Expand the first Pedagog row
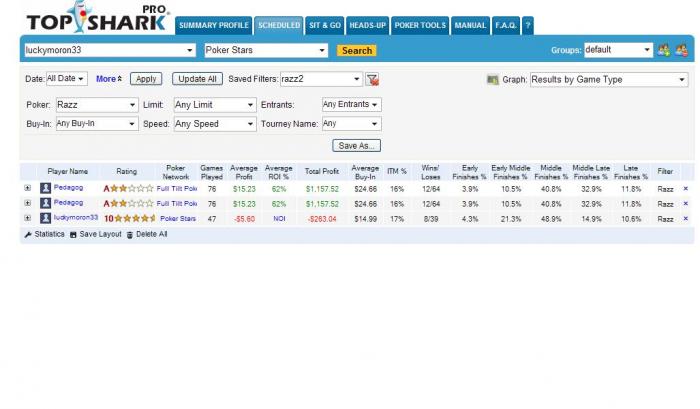This screenshot has width=700, height=409. (28, 188)
